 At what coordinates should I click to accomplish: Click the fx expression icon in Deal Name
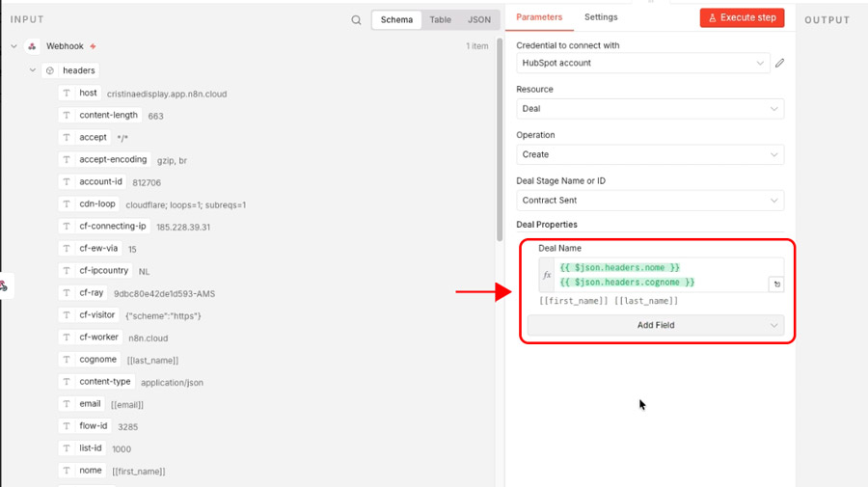pos(547,275)
